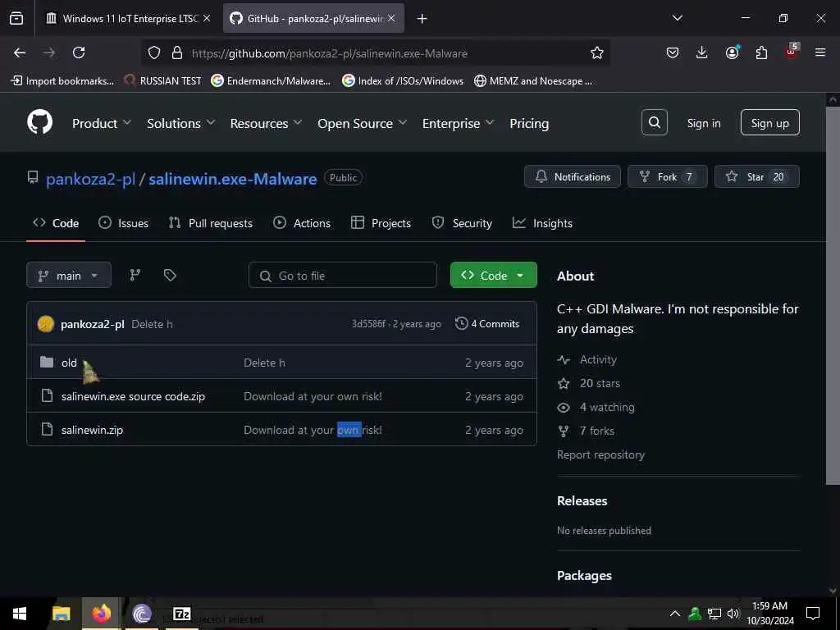This screenshot has height=630, width=840.
Task: Click the Firefox taskbar icon
Action: pyautogui.click(x=101, y=614)
